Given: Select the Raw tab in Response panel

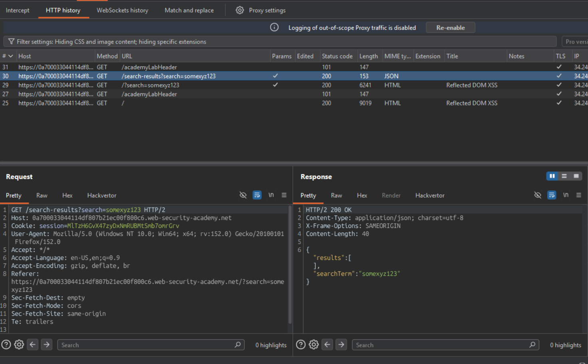Looking at the screenshot, I should (x=336, y=195).
